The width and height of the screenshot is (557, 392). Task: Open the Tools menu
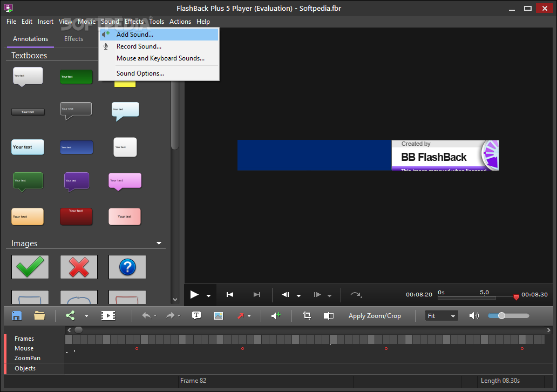(157, 21)
